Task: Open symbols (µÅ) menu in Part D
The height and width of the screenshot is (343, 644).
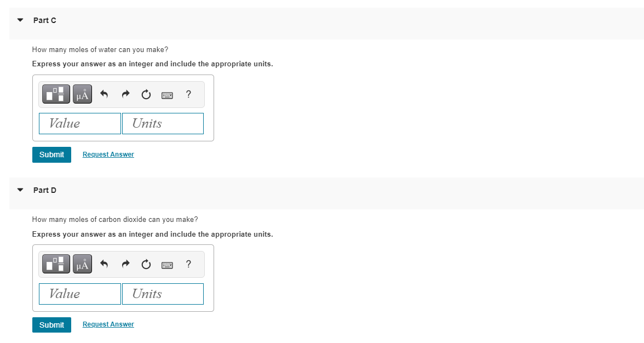Action: [x=82, y=265]
